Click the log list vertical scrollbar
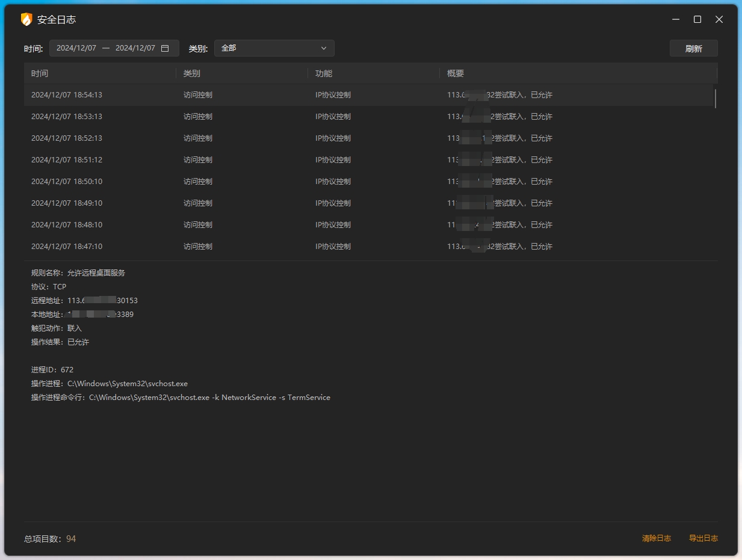This screenshot has width=742, height=560. coord(715,99)
